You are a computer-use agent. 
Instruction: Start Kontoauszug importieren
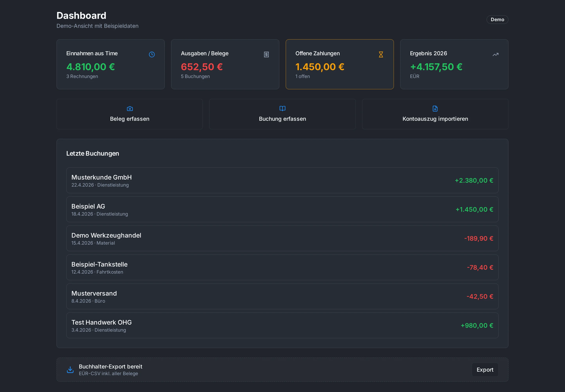(x=435, y=114)
